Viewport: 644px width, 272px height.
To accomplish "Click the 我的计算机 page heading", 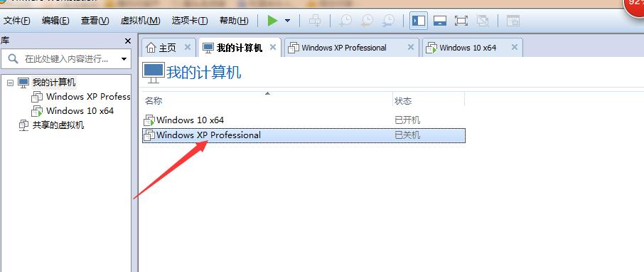I will [x=204, y=73].
